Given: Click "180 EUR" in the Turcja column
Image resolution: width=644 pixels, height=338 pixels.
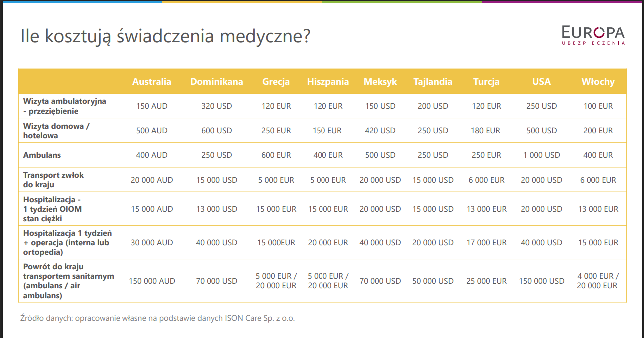Looking at the screenshot, I should pos(486,130).
